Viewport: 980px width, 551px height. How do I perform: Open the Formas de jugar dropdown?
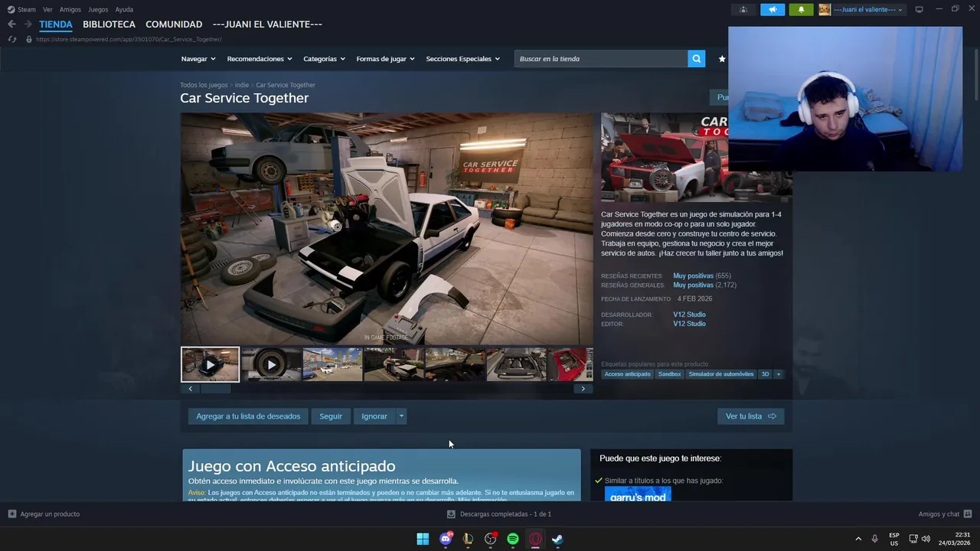click(x=385, y=59)
